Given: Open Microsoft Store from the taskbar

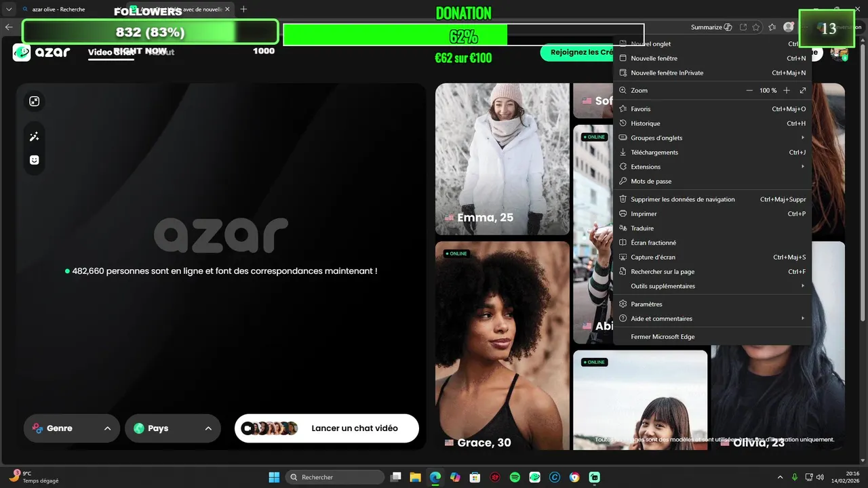Looking at the screenshot, I should point(475,477).
